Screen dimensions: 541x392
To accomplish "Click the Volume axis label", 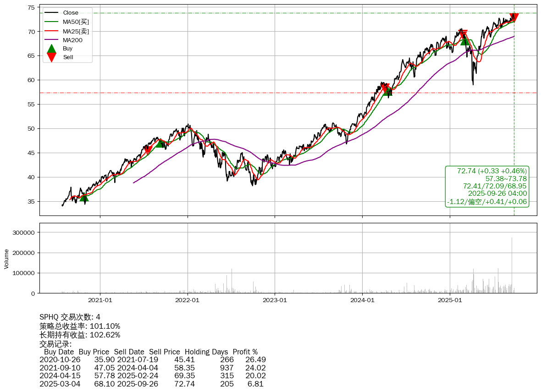I will tap(6, 259).
